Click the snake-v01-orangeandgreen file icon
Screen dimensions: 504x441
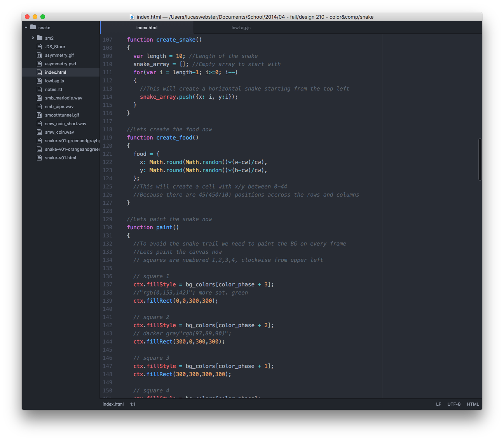pos(39,149)
